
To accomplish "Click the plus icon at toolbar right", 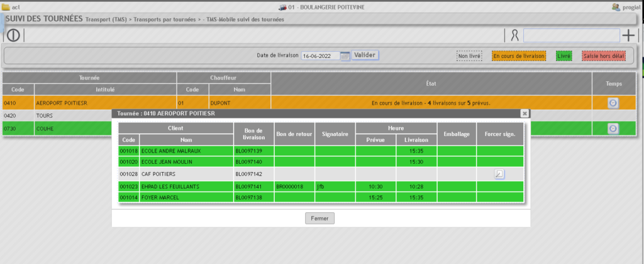I will [x=628, y=35].
